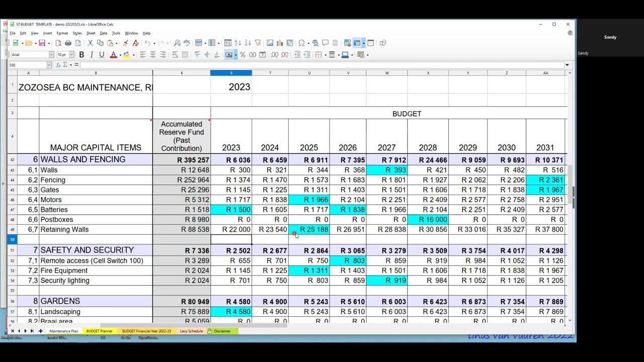Select row 50 header

(12, 239)
